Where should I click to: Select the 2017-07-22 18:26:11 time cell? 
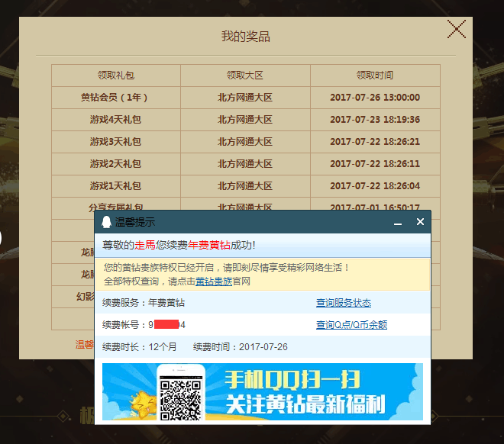pyautogui.click(x=375, y=164)
